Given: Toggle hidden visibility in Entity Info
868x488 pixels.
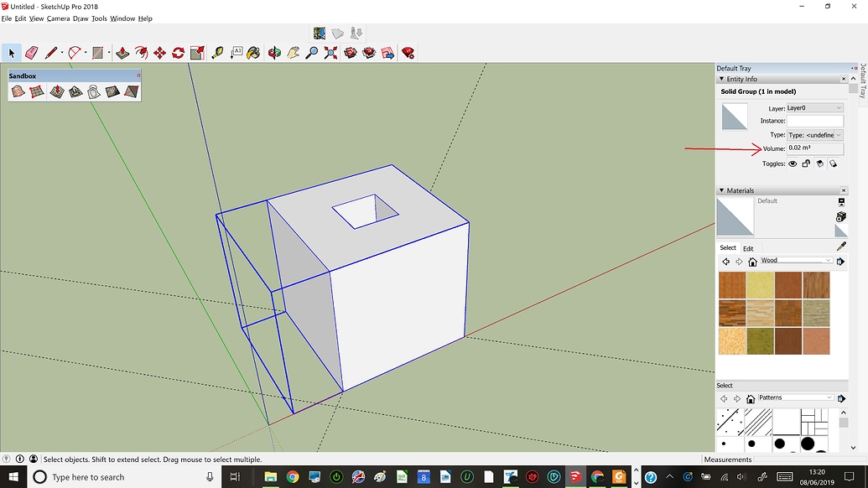Looking at the screenshot, I should [x=792, y=164].
